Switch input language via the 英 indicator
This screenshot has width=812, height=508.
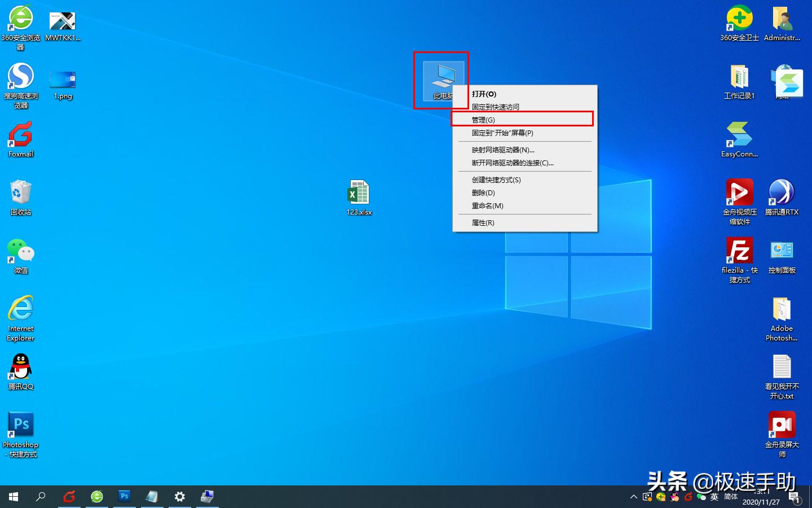point(714,497)
